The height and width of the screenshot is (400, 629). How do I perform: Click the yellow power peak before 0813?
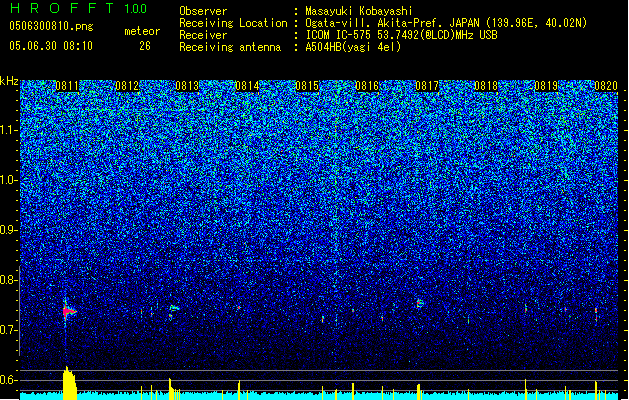(x=171, y=389)
